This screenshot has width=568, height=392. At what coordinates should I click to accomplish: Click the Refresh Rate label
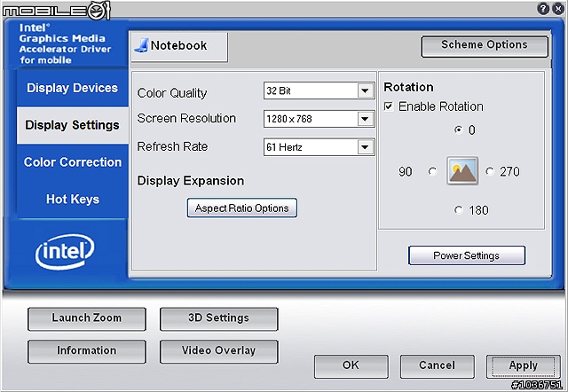(172, 146)
